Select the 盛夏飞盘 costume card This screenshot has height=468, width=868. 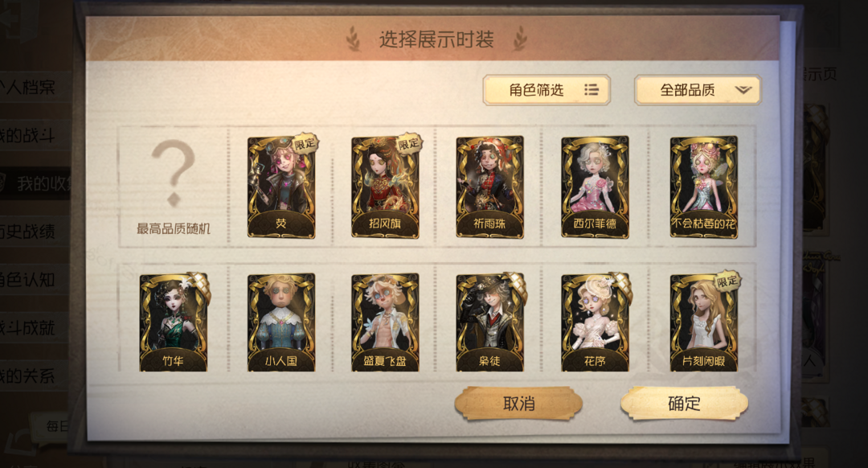pos(385,322)
